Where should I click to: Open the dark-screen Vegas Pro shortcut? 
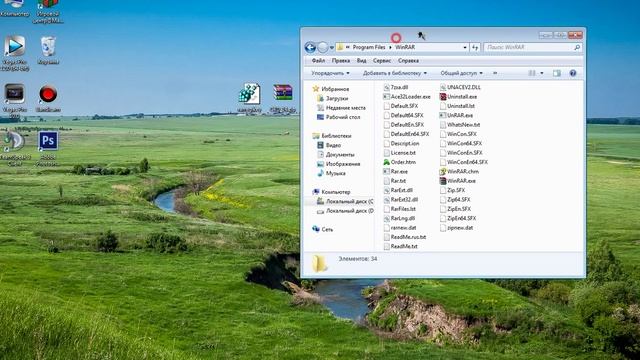pos(15,94)
